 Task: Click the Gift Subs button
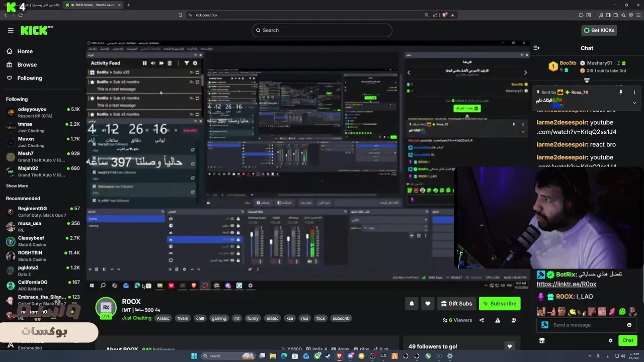point(456,304)
